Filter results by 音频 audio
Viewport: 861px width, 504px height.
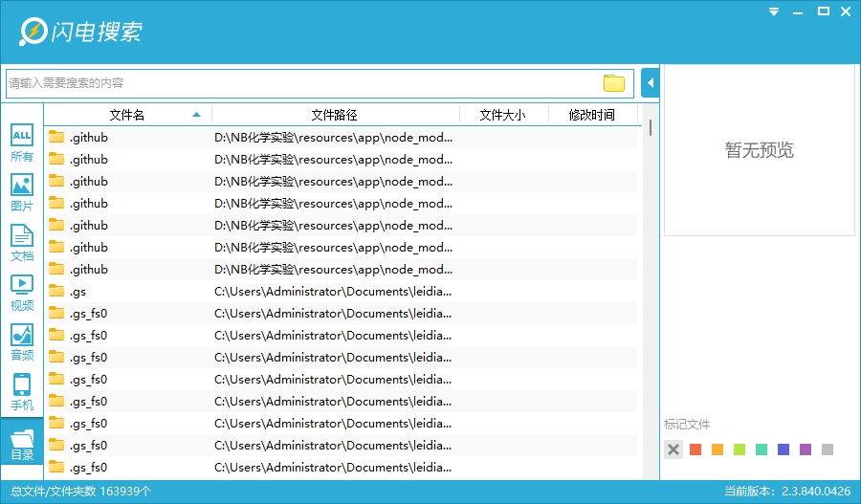click(22, 342)
